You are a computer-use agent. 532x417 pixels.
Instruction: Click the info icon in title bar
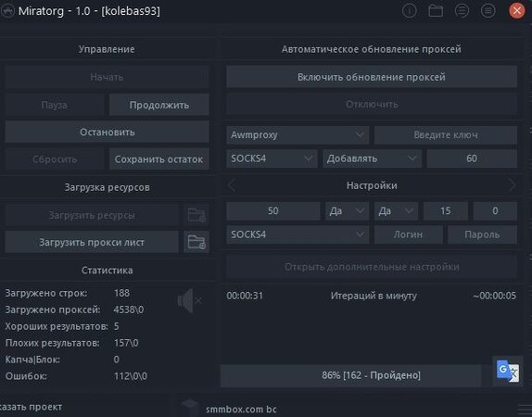[409, 11]
